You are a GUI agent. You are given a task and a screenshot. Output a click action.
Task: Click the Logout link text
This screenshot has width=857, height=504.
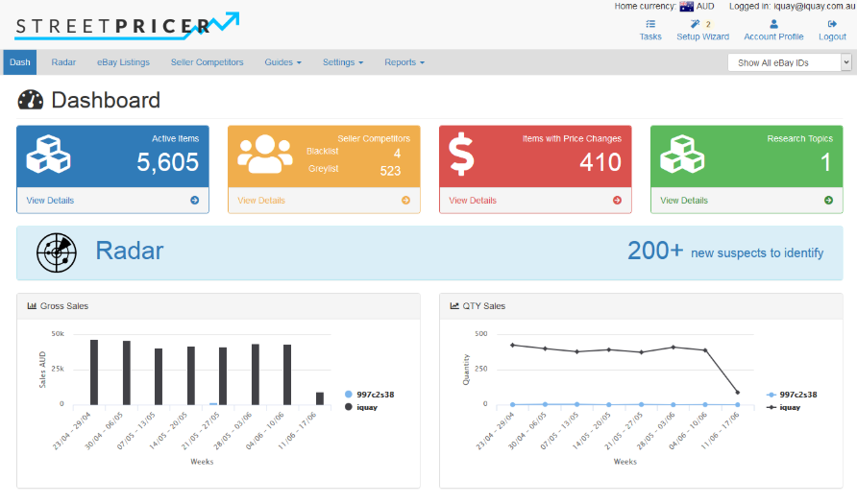pos(832,36)
